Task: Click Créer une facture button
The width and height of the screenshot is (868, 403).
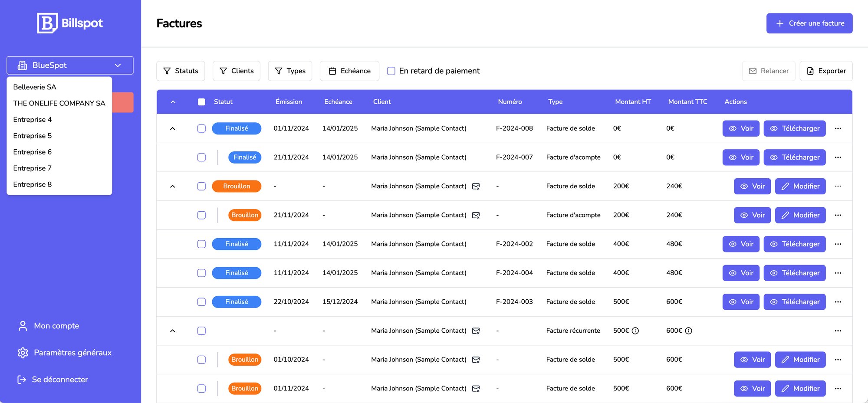Action: (809, 23)
